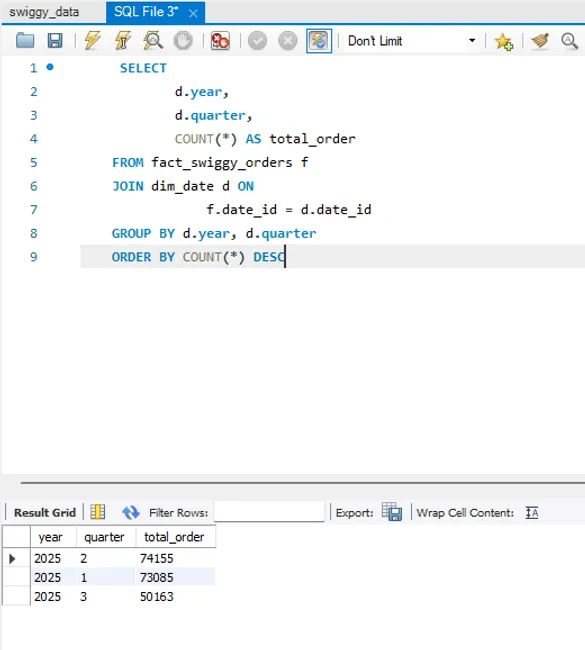This screenshot has width=585, height=650.
Task: Switch to the swiggy_data tab
Action: coord(44,12)
